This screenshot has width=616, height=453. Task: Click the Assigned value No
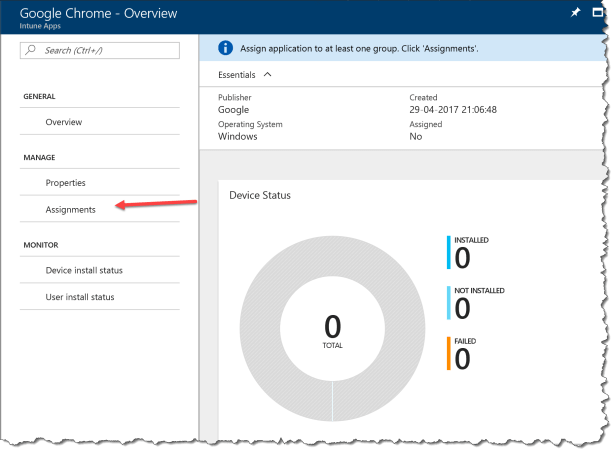[416, 136]
